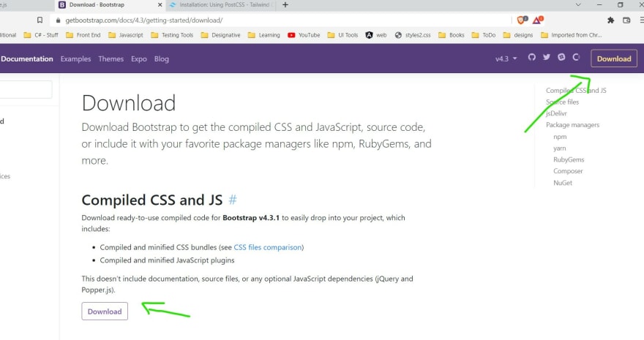
Task: Jump to 'Source files' in contents
Action: click(x=562, y=102)
